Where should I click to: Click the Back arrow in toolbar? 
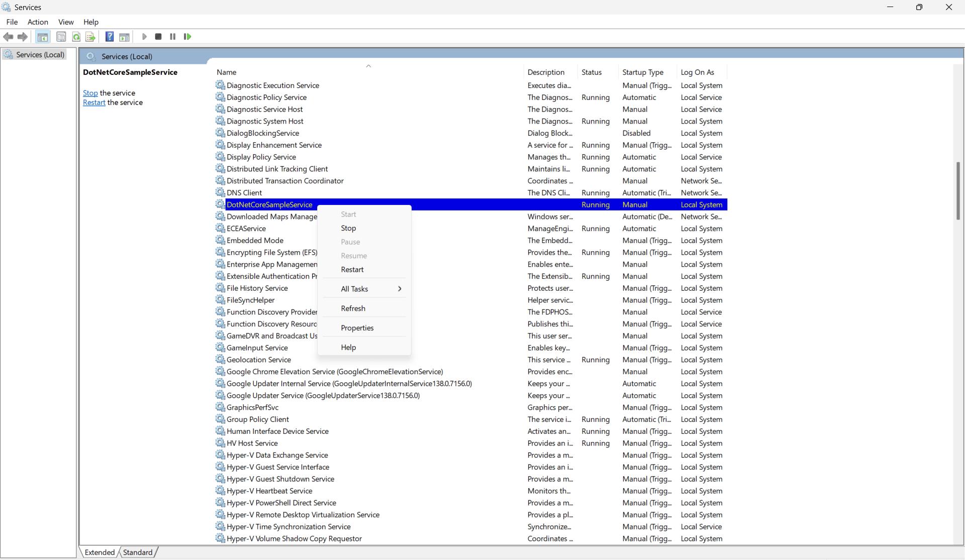(x=8, y=37)
